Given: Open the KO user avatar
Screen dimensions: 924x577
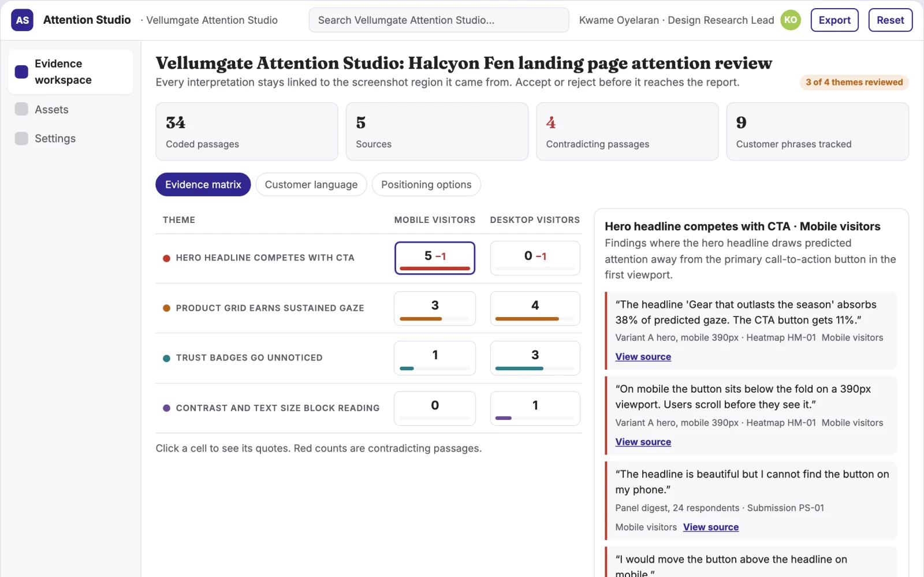Looking at the screenshot, I should pos(791,20).
